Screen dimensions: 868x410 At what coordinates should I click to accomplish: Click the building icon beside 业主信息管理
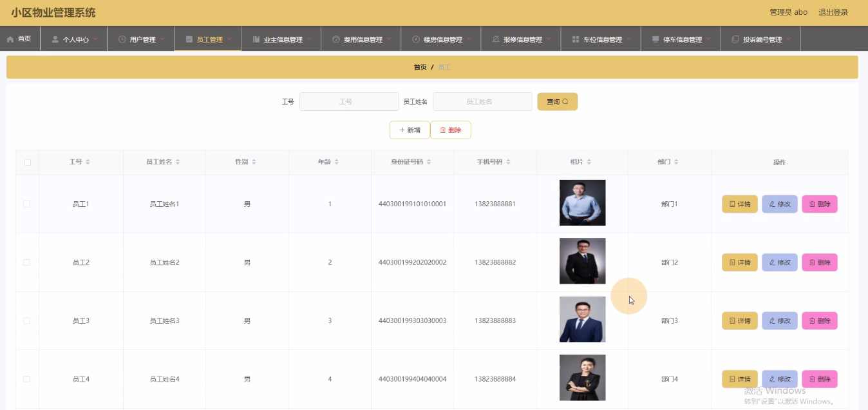[256, 39]
